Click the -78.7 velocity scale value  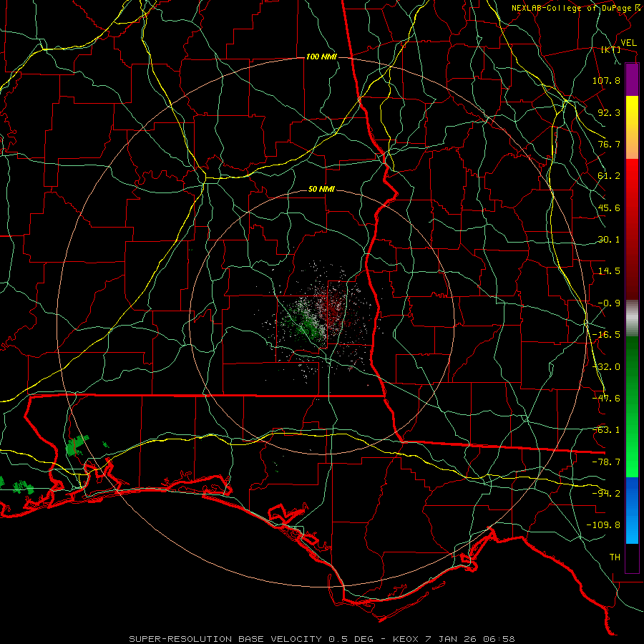pos(606,462)
